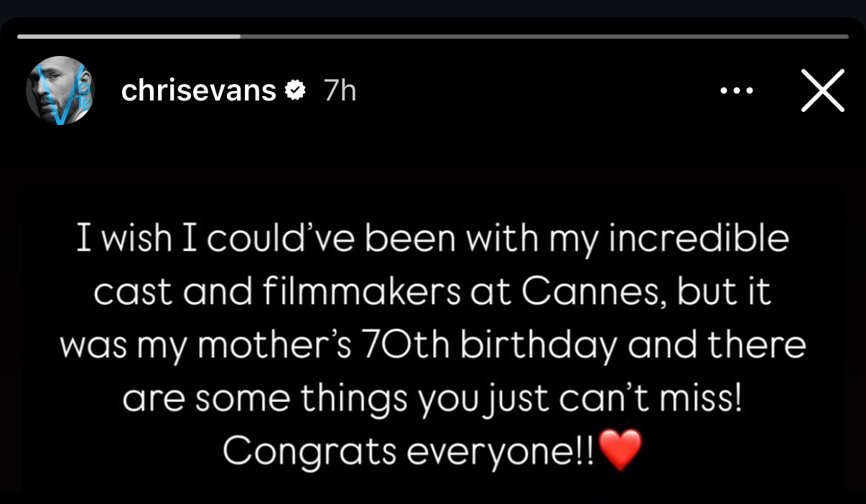The height and width of the screenshot is (504, 866).
Task: Click the space between username and timestamp
Action: pos(312,90)
